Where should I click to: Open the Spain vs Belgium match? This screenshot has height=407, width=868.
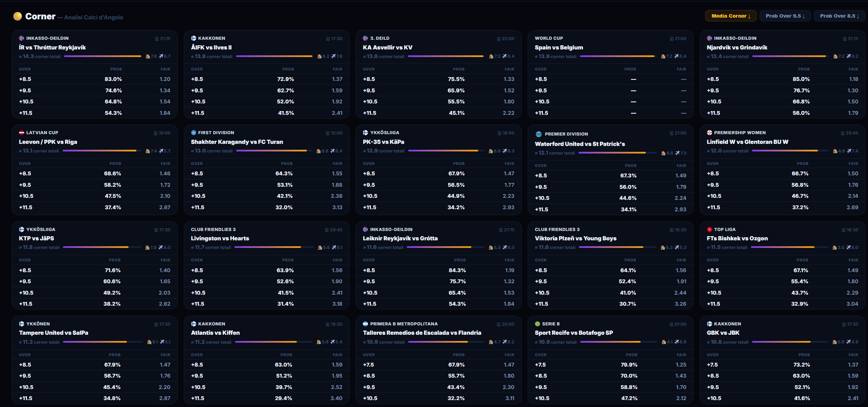click(559, 47)
